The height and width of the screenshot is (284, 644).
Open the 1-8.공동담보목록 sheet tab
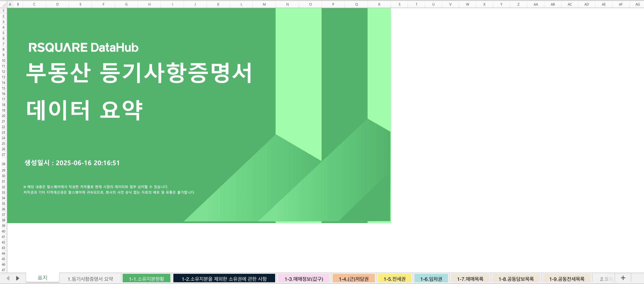516,278
